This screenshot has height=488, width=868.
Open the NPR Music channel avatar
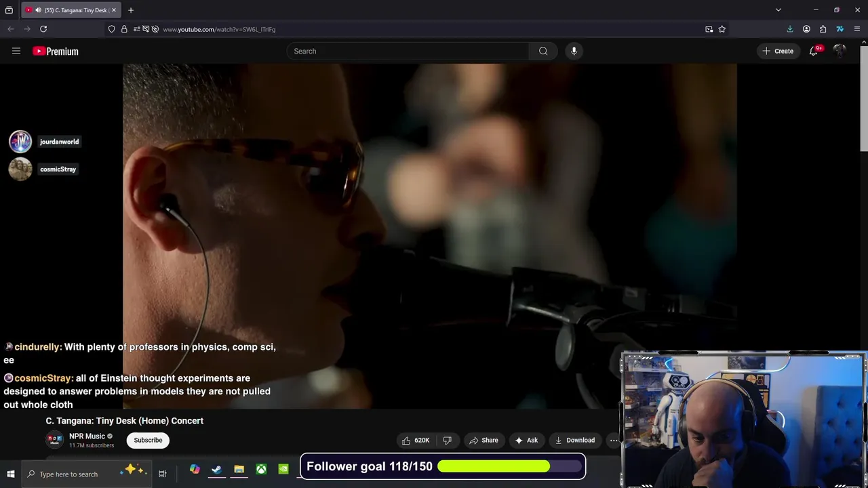point(54,440)
